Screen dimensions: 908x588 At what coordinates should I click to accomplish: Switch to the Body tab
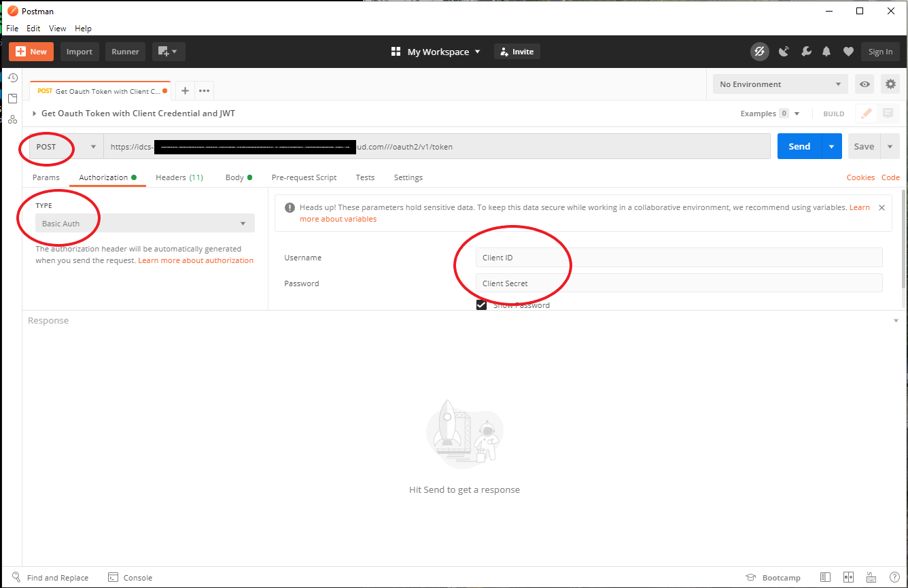click(x=239, y=177)
